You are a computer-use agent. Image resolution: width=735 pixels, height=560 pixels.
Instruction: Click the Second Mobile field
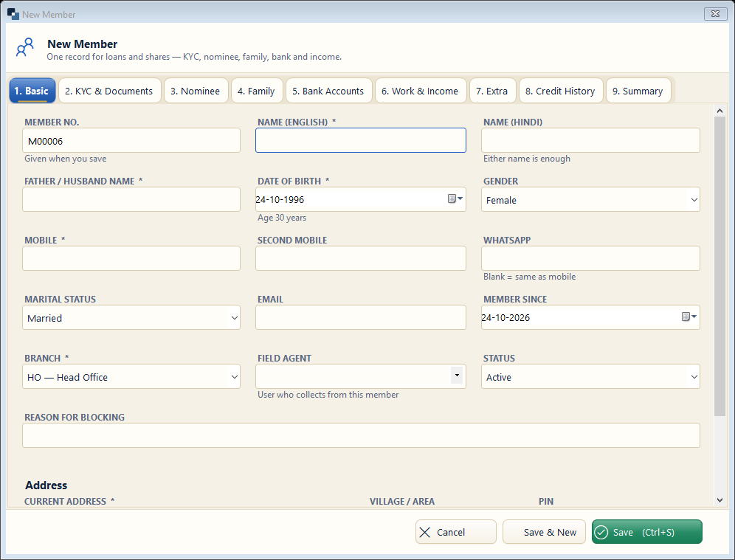[360, 258]
